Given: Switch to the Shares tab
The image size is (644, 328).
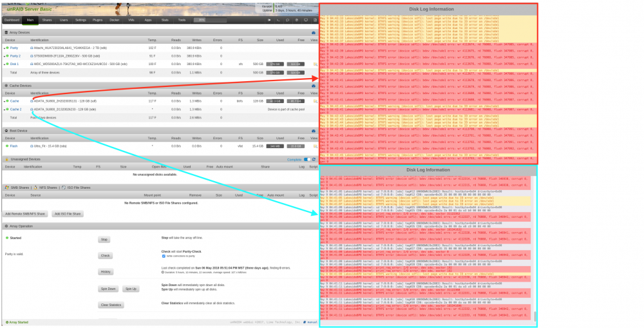Looking at the screenshot, I should click(47, 20).
